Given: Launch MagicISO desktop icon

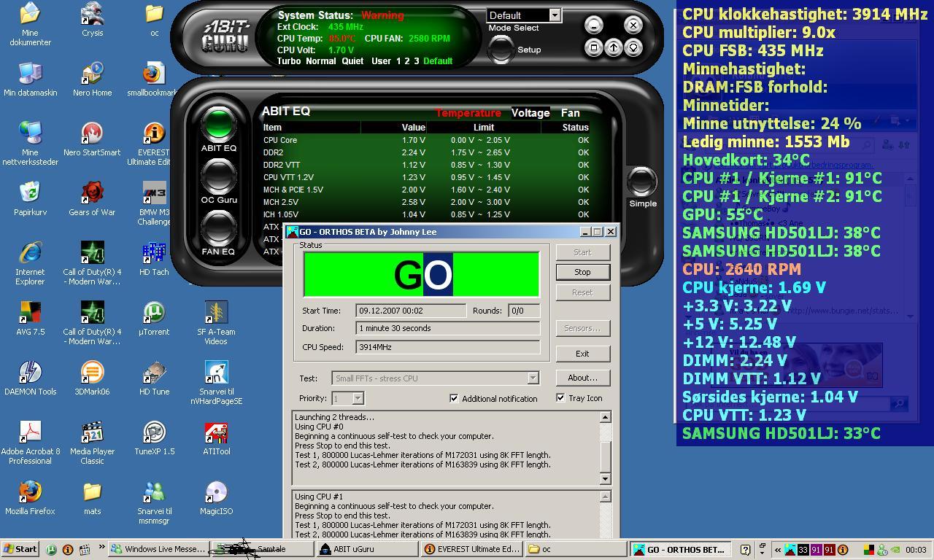Looking at the screenshot, I should tap(216, 498).
